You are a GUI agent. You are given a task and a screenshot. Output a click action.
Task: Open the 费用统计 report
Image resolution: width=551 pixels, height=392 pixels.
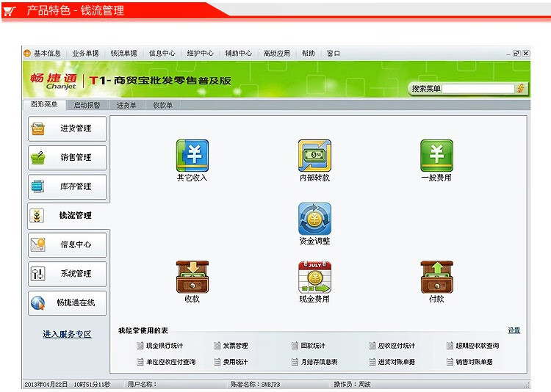[x=231, y=362]
